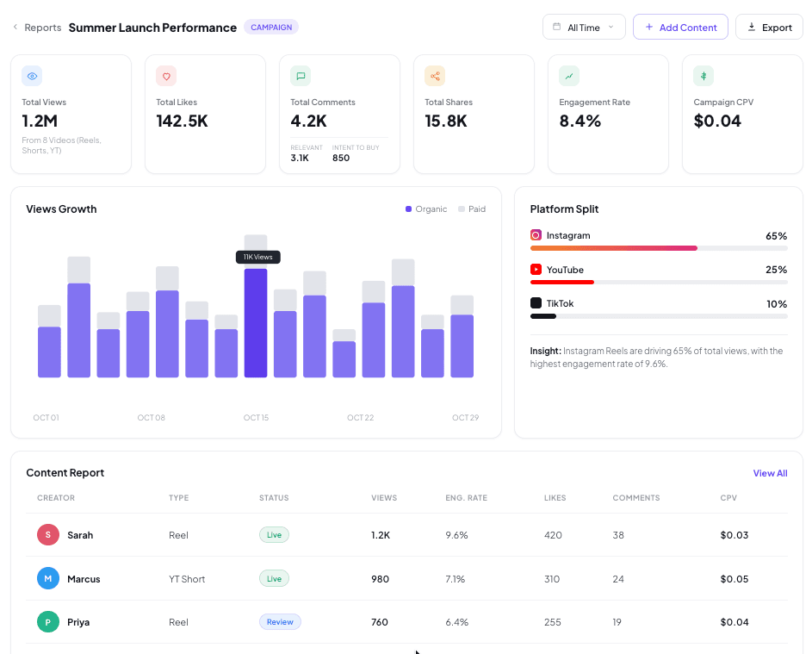812x654 pixels.
Task: Click the OCT 29 axis label
Action: pyautogui.click(x=466, y=418)
